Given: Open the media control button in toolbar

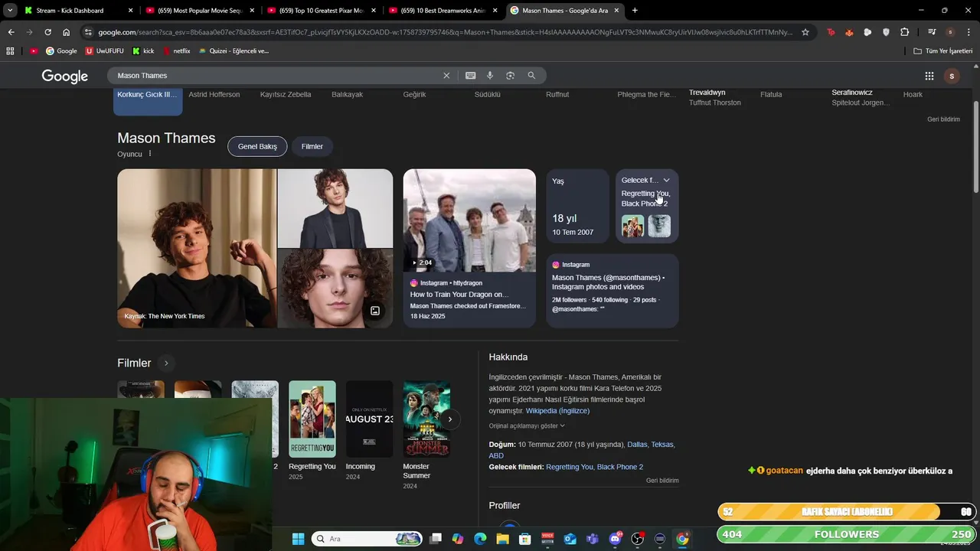Looking at the screenshot, I should pyautogui.click(x=931, y=32).
